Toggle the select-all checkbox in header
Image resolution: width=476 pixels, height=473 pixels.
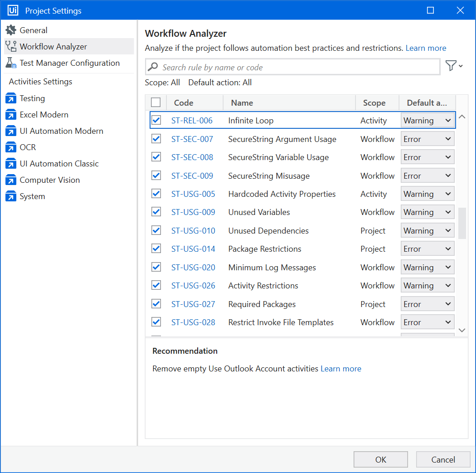[156, 102]
